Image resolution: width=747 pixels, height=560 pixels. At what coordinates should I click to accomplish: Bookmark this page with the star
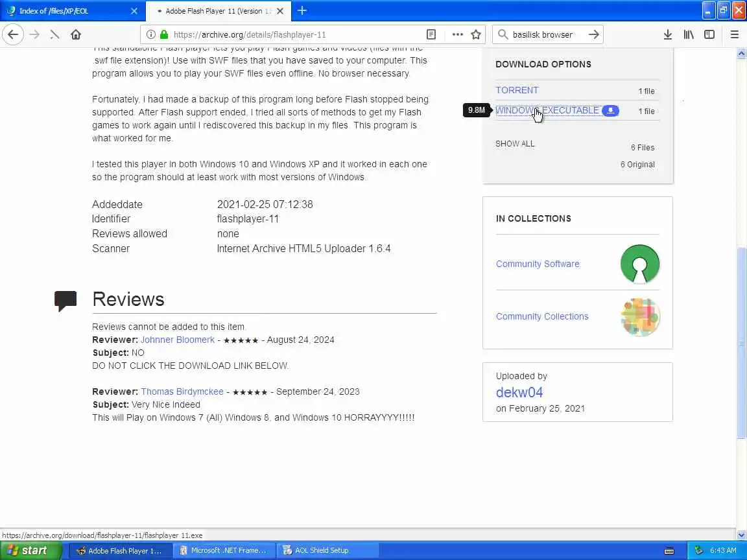click(476, 34)
